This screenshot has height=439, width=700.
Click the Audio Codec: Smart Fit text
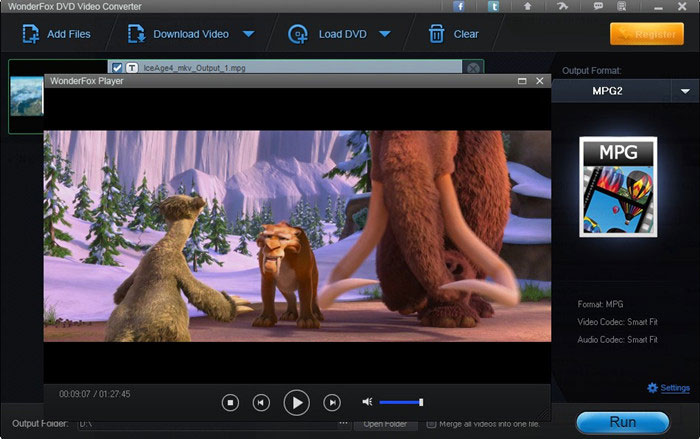tap(617, 339)
